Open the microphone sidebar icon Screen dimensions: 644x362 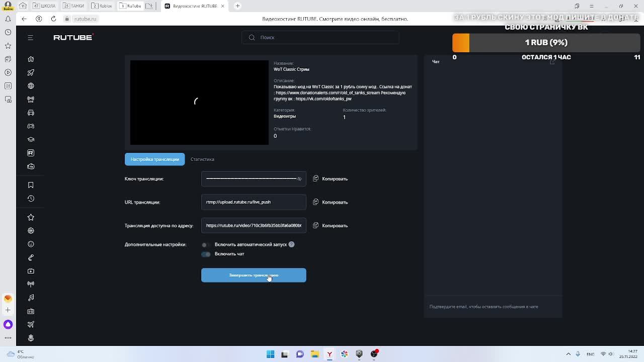coord(31,257)
